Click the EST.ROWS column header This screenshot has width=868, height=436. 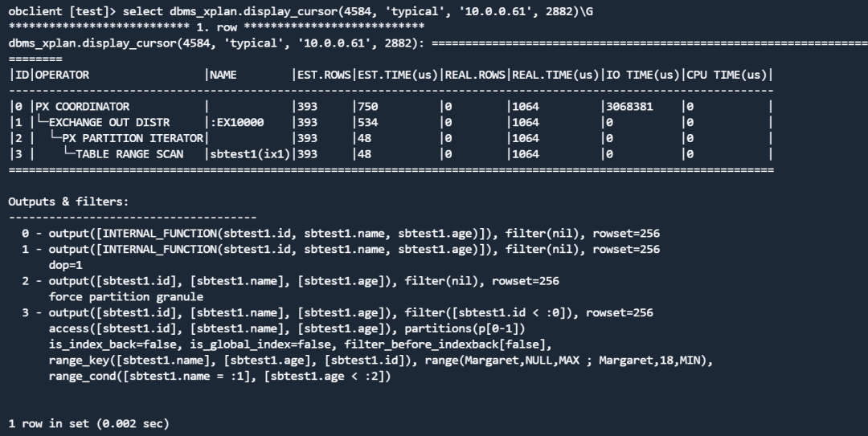pos(324,75)
